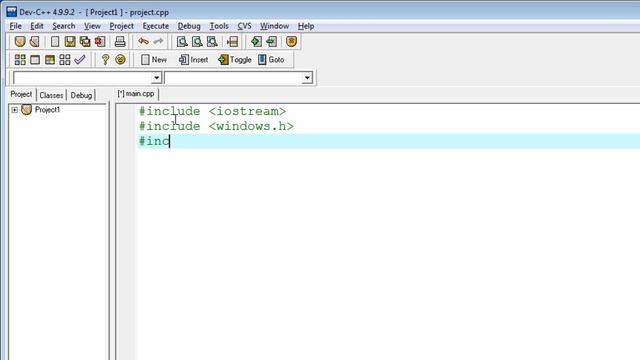Open the Help menu
Screen dimensions: 640x360
[x=306, y=26]
